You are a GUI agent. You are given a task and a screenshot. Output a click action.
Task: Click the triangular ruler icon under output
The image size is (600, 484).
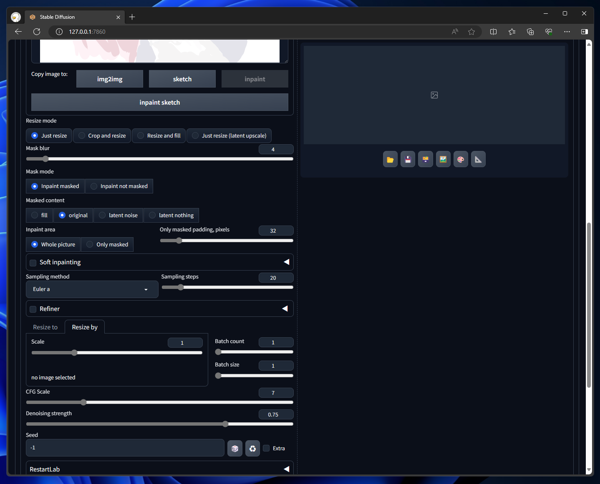(478, 160)
